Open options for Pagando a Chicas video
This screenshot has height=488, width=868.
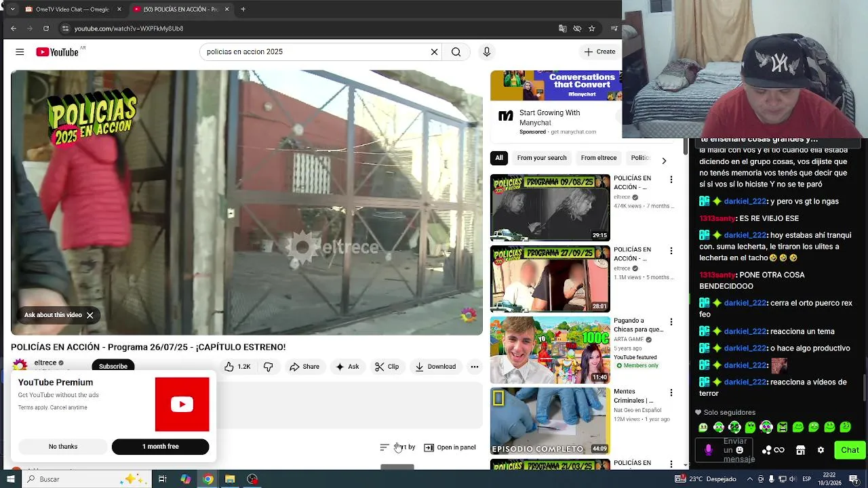click(671, 322)
